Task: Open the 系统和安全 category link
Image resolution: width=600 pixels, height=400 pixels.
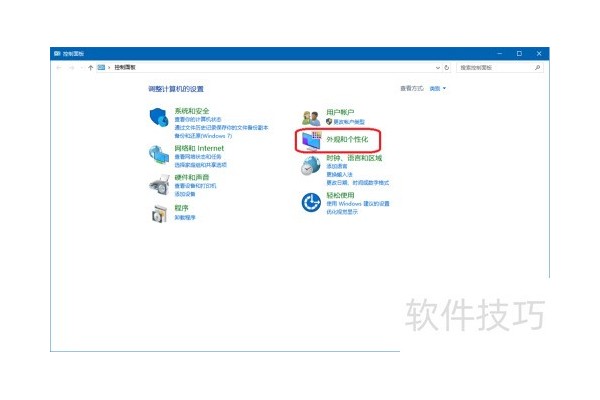Action: tap(192, 111)
